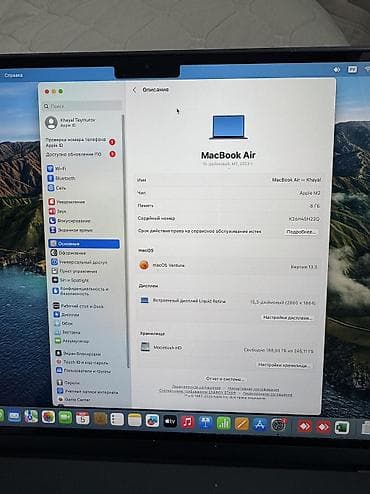The height and width of the screenshot is (494, 370).
Task: Click the serial number value
Action: click(304, 219)
